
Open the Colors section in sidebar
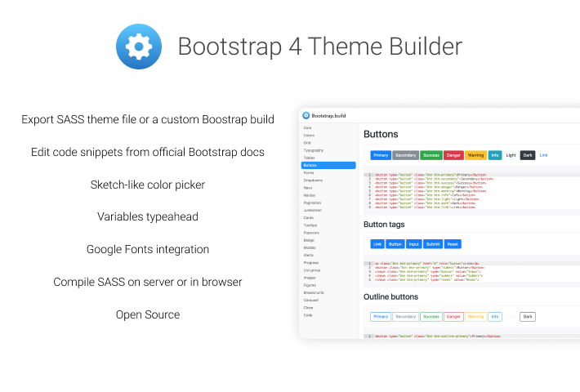pyautogui.click(x=309, y=136)
